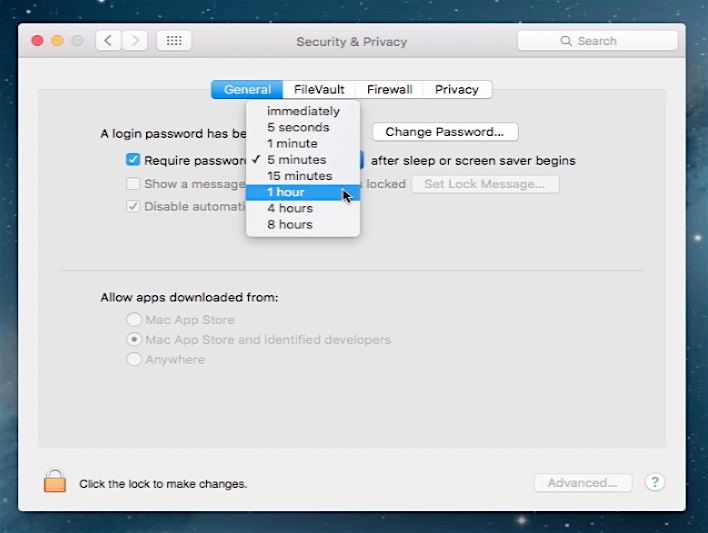Open the Advanced settings button

click(582, 483)
